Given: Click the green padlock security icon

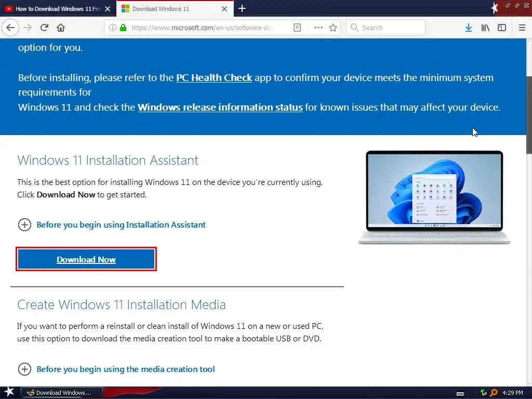Looking at the screenshot, I should tap(123, 28).
